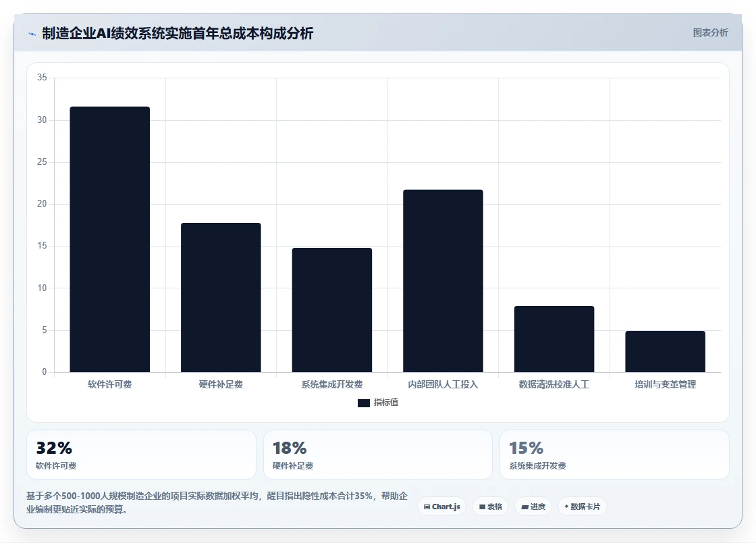Image resolution: width=756 pixels, height=543 pixels.
Task: Click the 图表分析 label in the header
Action: click(710, 33)
